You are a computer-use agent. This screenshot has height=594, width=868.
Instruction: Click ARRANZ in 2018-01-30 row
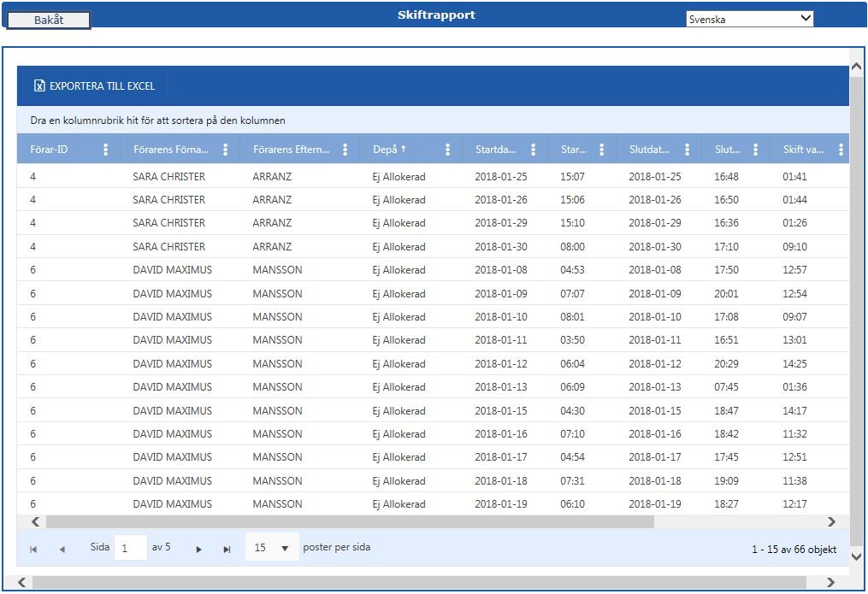click(272, 247)
